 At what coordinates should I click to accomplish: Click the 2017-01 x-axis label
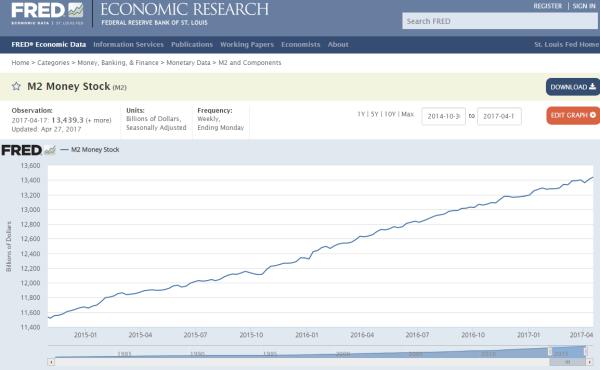click(x=528, y=335)
